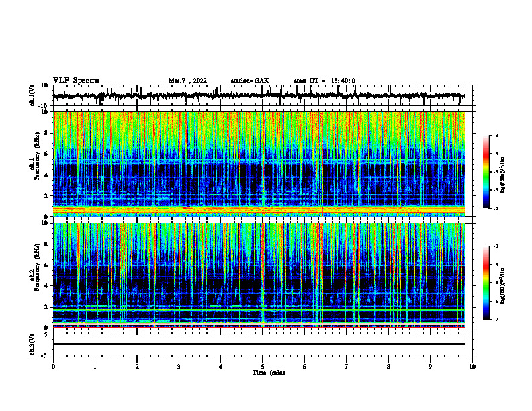The image size is (532, 411).
Task: Click the date label "Mar.7 , 2022"
Action: pyautogui.click(x=187, y=81)
